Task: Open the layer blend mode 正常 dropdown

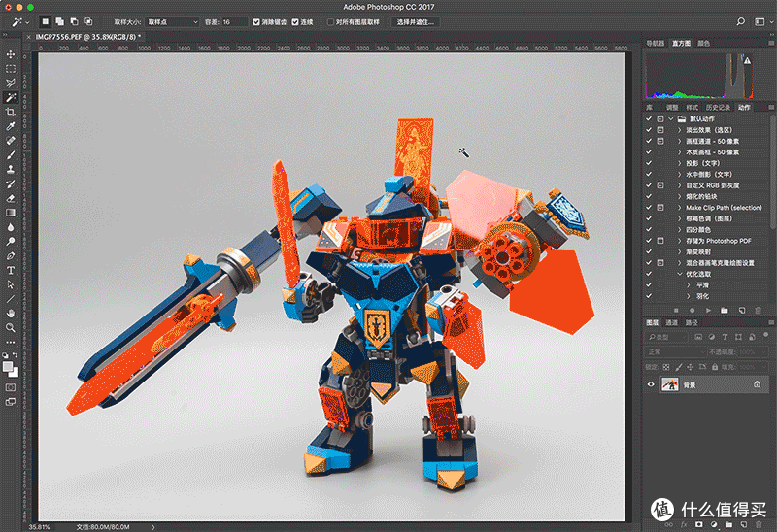Action: tap(675, 352)
